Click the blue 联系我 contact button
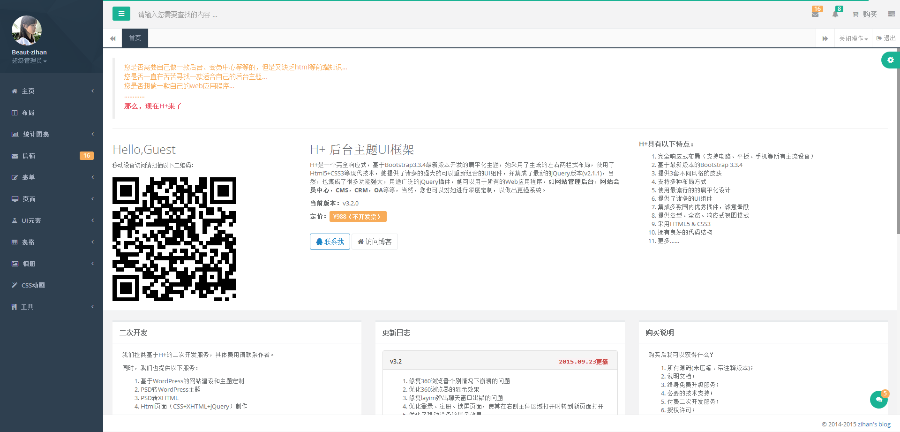This screenshot has height=432, width=900. pyautogui.click(x=329, y=242)
